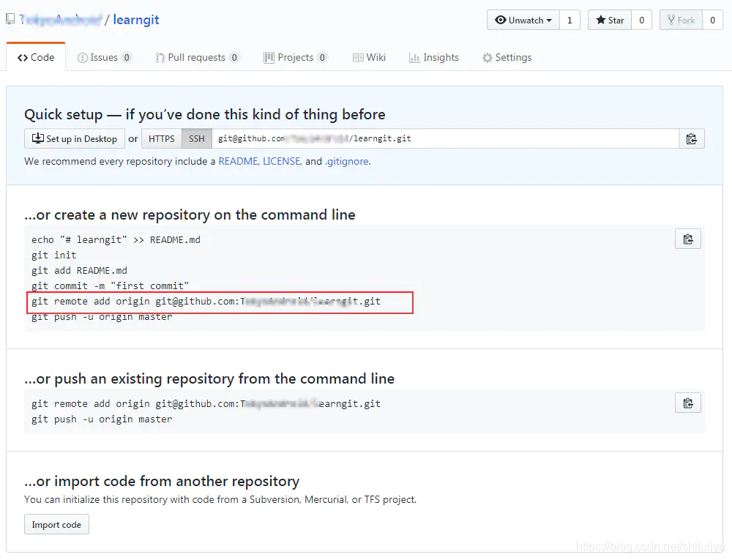Open the watchers count of 1
The image size is (732, 560).
point(569,20)
